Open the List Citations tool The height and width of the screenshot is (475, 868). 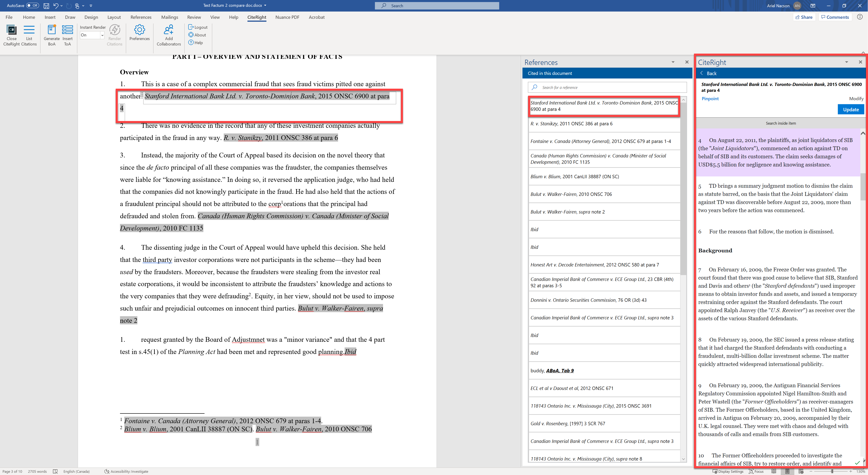pyautogui.click(x=29, y=35)
